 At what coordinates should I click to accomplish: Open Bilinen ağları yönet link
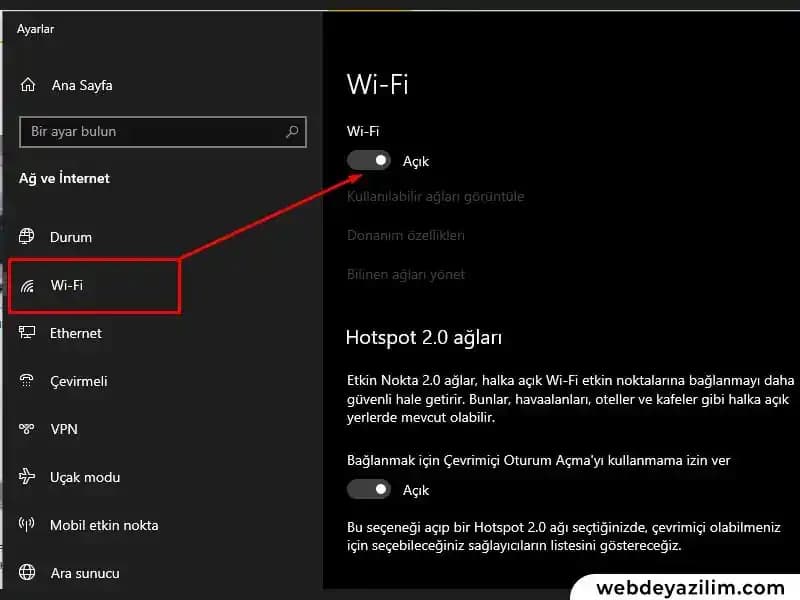click(x=405, y=274)
